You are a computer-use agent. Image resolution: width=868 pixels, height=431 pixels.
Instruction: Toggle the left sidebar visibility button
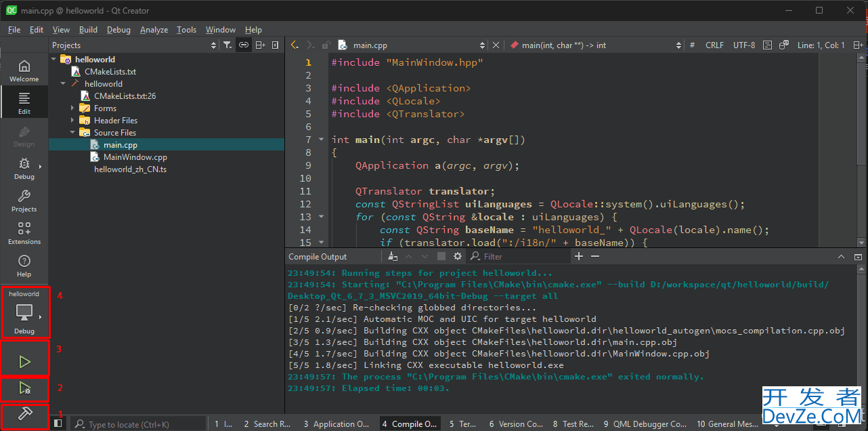(x=58, y=424)
